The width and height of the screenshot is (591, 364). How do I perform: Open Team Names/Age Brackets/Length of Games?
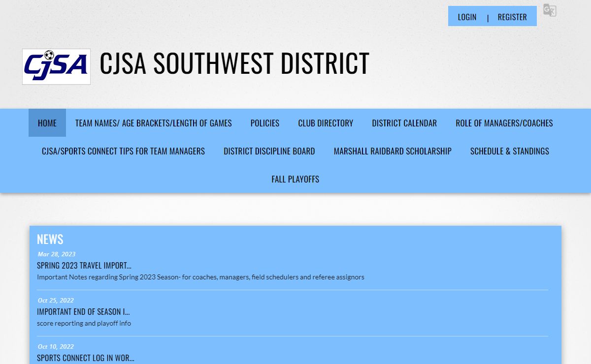point(154,123)
